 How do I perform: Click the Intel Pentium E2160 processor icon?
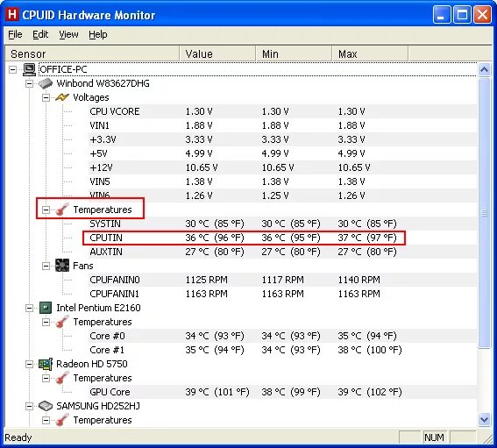46,308
